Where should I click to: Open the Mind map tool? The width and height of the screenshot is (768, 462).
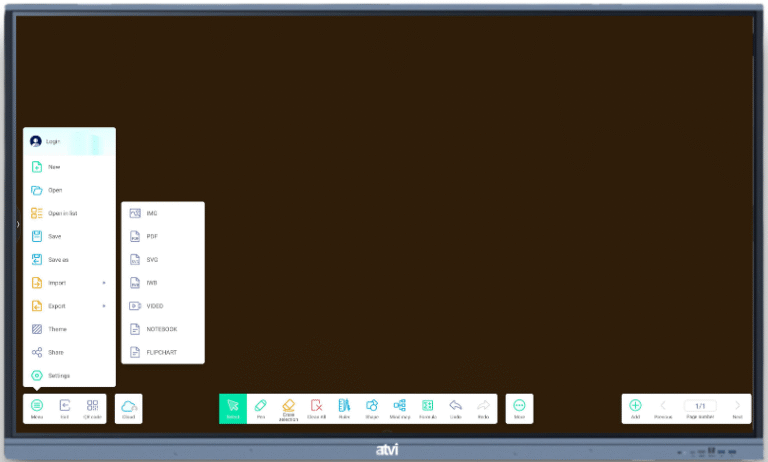[x=400, y=407]
